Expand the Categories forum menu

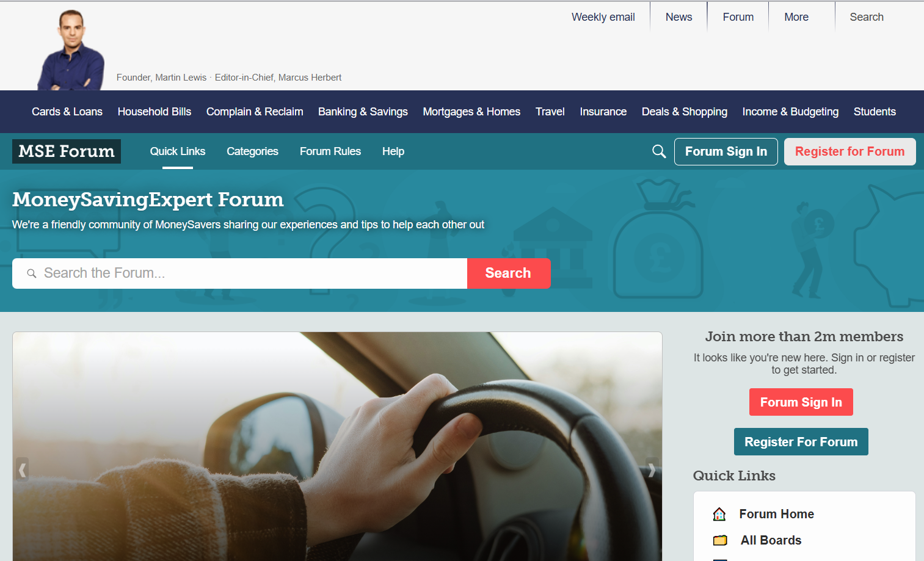(252, 151)
